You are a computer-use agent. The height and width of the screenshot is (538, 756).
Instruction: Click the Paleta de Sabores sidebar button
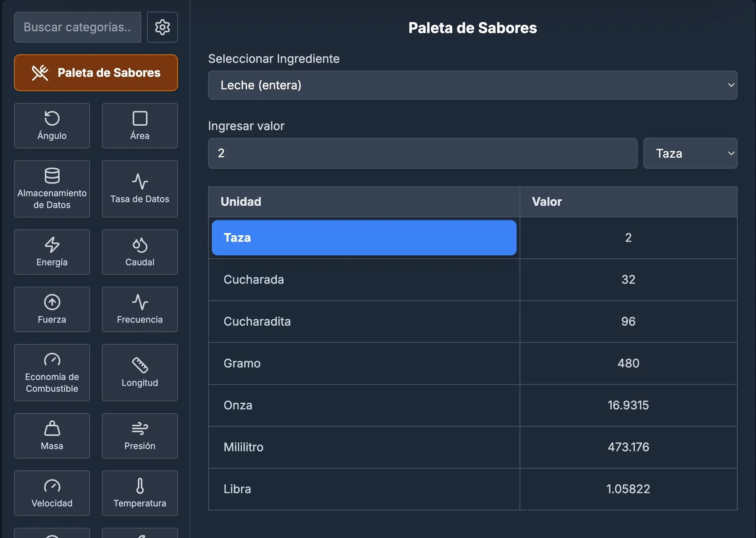coord(96,73)
